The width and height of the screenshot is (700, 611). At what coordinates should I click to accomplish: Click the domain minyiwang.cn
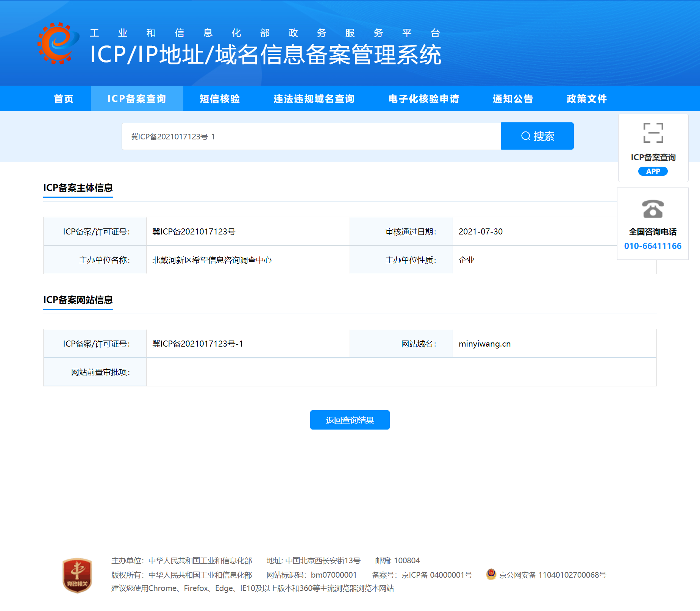[x=484, y=344]
